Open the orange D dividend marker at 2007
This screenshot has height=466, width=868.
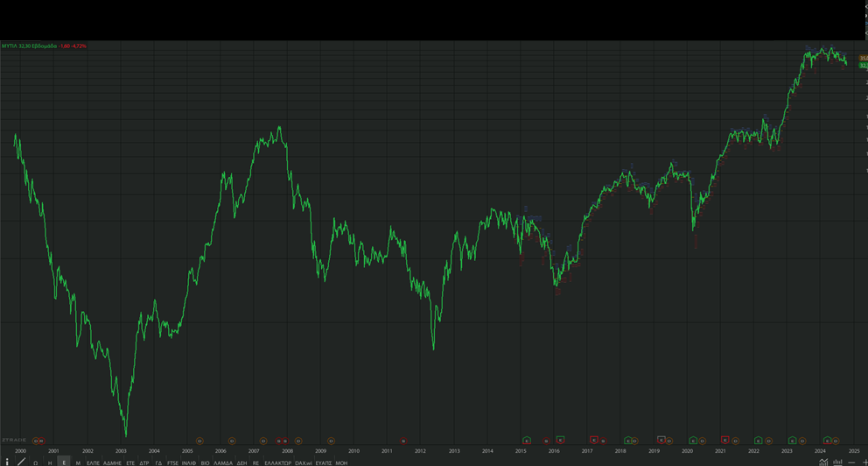click(263, 441)
